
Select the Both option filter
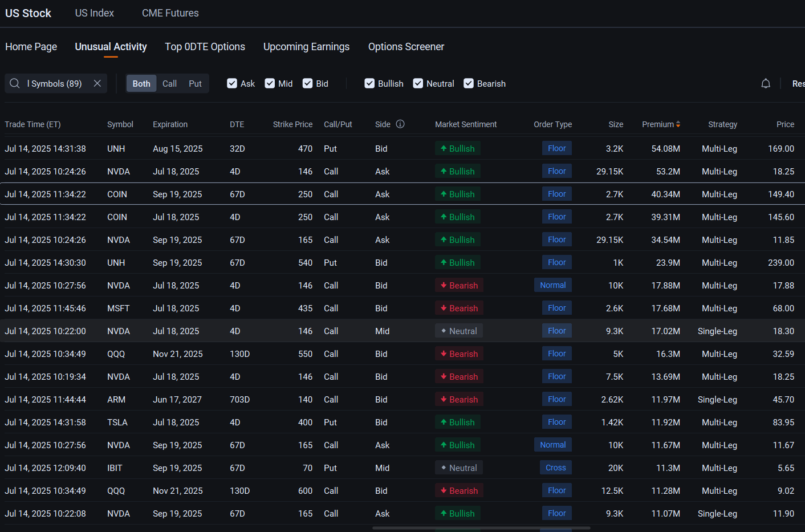(141, 83)
